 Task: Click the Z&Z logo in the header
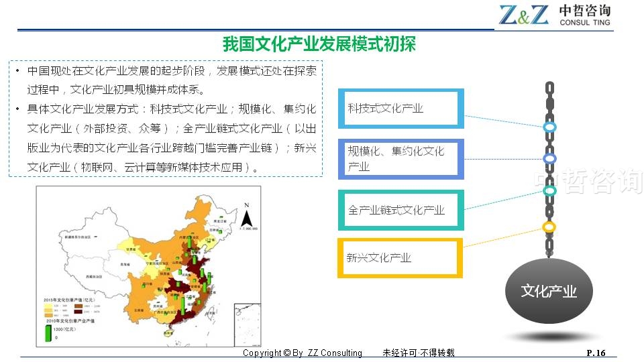523,15
